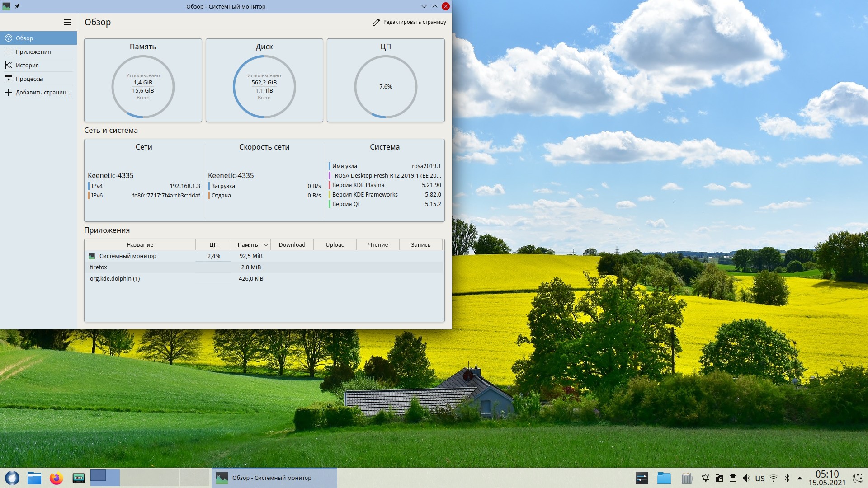Image resolution: width=868 pixels, height=488 pixels.
Task: Open the hamburger menu in sidebar
Action: (x=67, y=22)
